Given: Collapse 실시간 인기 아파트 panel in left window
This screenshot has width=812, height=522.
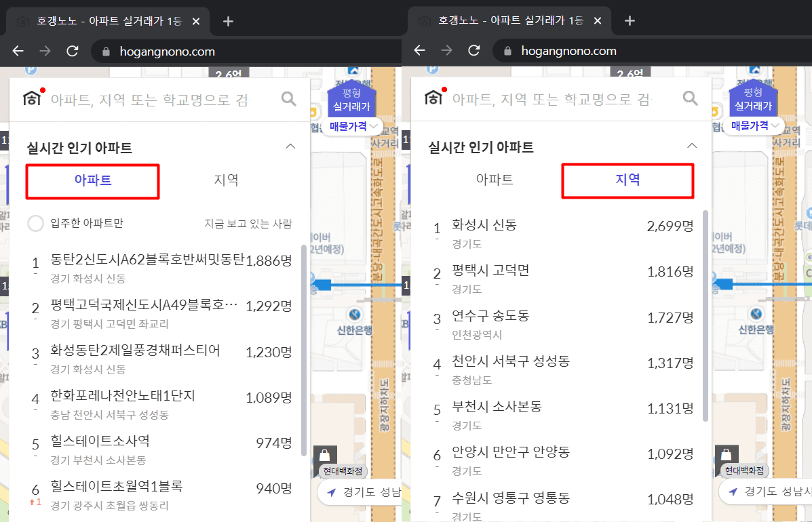Looking at the screenshot, I should 290,146.
